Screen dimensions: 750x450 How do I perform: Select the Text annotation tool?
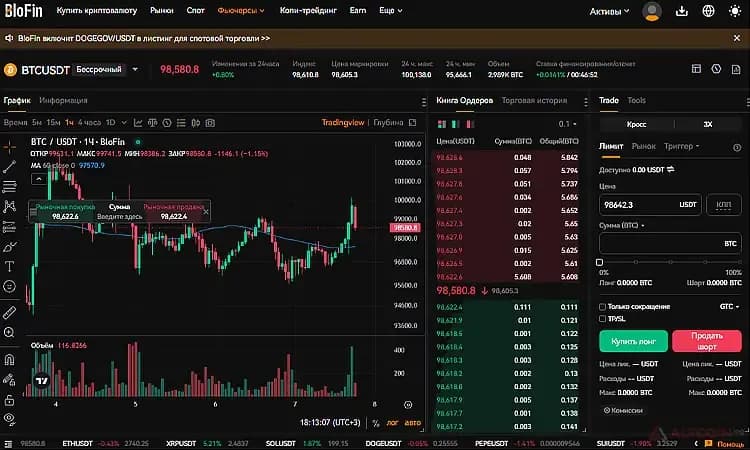click(x=10, y=266)
